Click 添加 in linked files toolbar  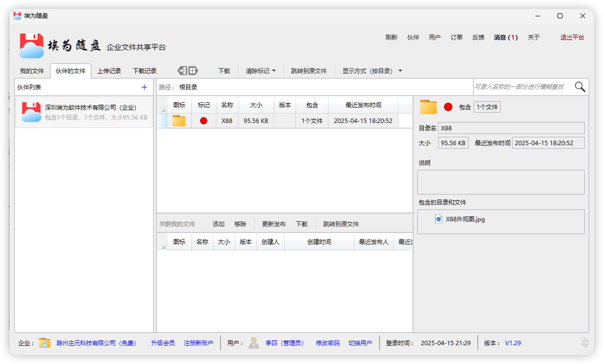pyautogui.click(x=218, y=224)
